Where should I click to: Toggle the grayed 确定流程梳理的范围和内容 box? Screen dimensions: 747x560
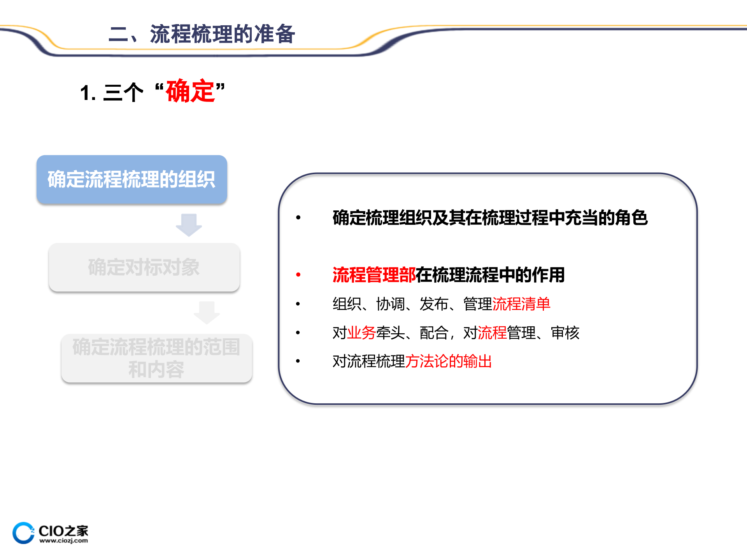(157, 358)
